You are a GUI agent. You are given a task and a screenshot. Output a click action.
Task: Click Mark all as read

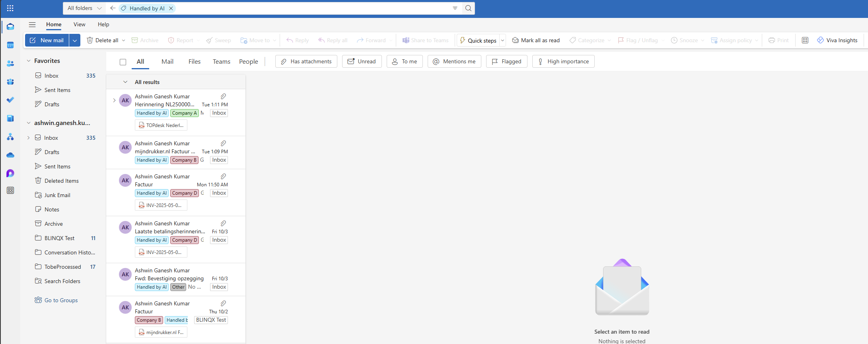click(x=536, y=40)
